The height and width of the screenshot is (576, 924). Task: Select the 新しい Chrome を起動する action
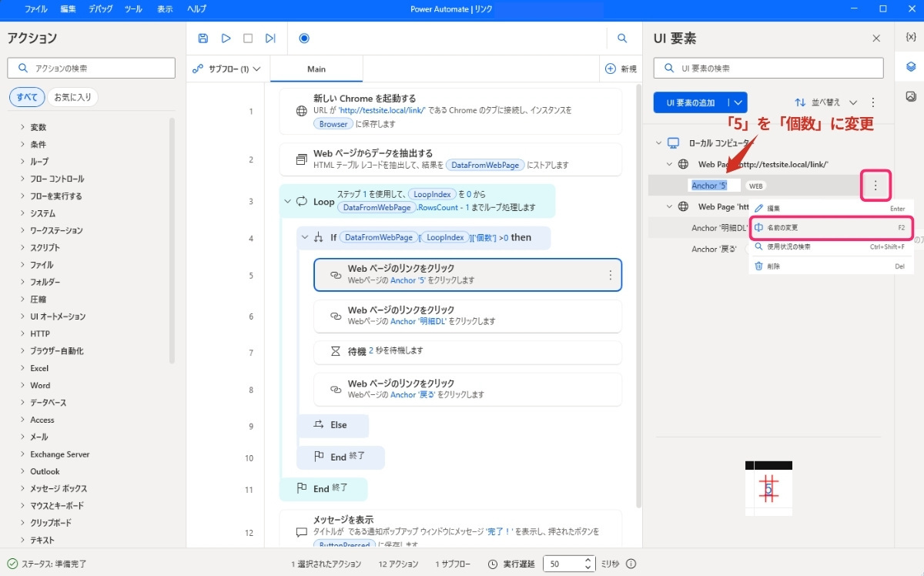(450, 112)
